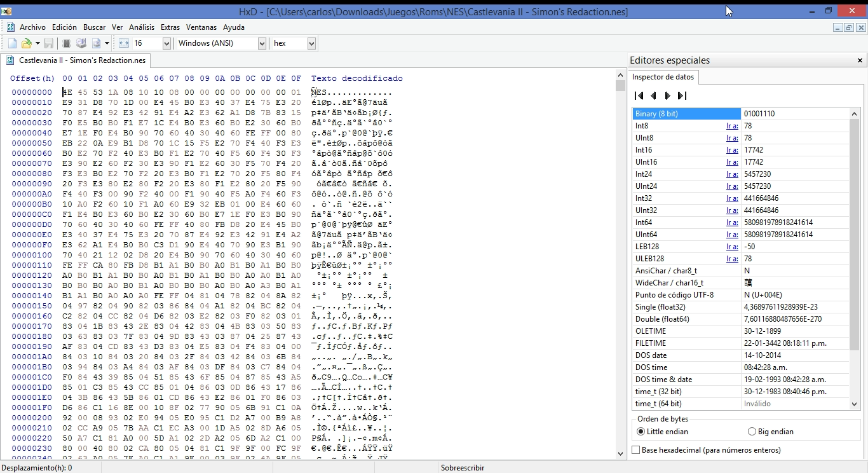Viewport: 868px width, 473px height.
Task: Open the Buscar menu
Action: [95, 27]
